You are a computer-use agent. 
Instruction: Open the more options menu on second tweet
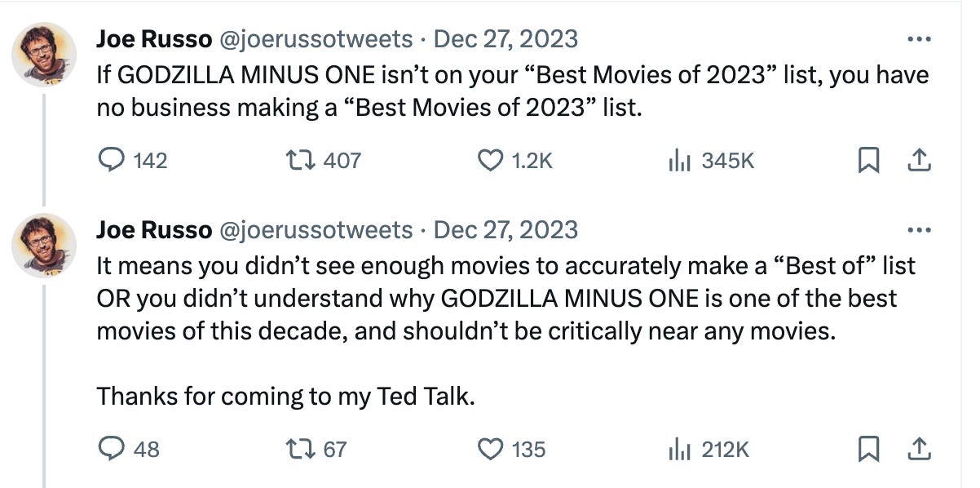click(919, 230)
